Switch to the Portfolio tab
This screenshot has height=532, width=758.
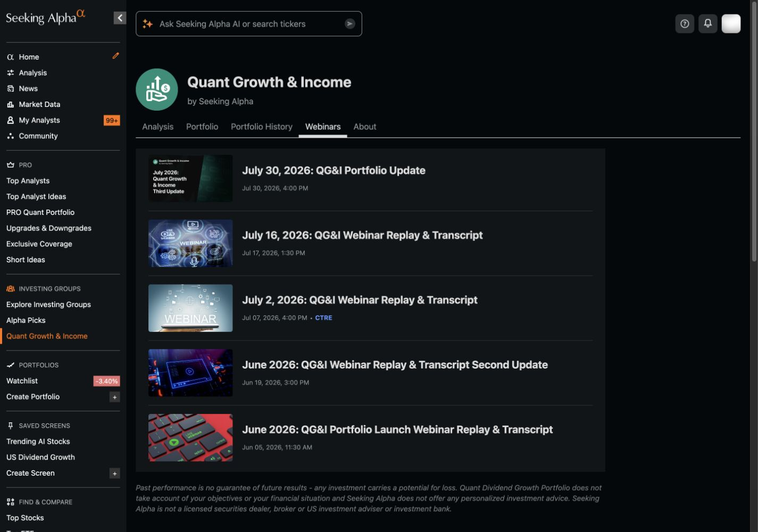point(202,127)
